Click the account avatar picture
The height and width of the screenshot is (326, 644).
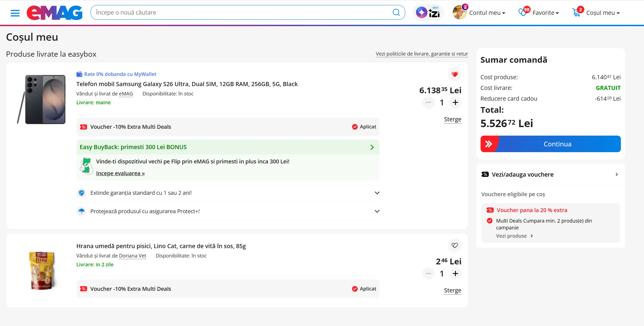[x=459, y=13]
